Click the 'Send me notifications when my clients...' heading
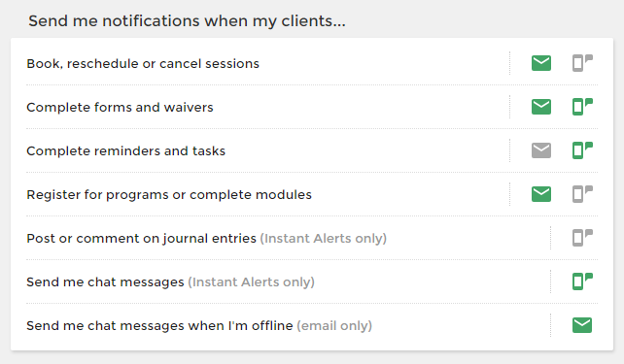Image resolution: width=624 pixels, height=364 pixels. [187, 21]
